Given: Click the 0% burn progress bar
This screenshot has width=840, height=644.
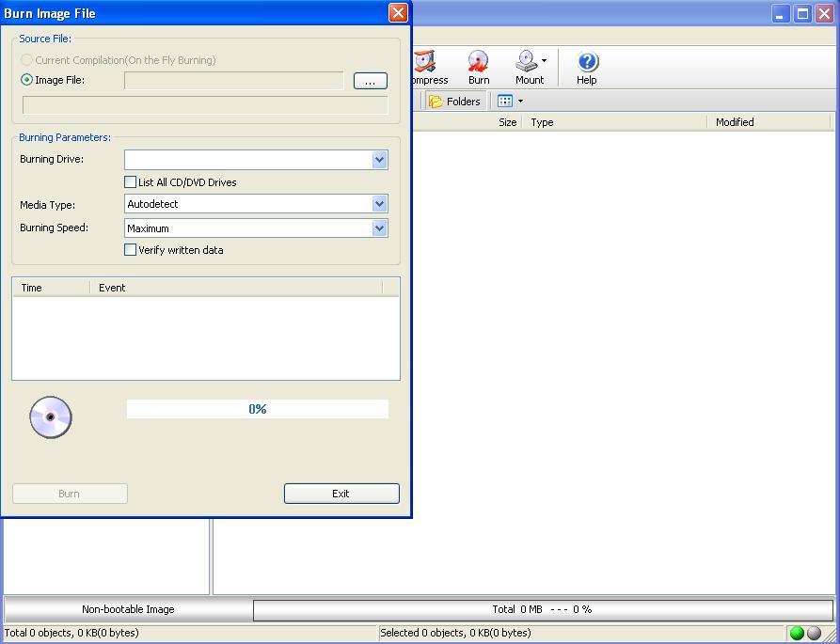Looking at the screenshot, I should coord(257,408).
